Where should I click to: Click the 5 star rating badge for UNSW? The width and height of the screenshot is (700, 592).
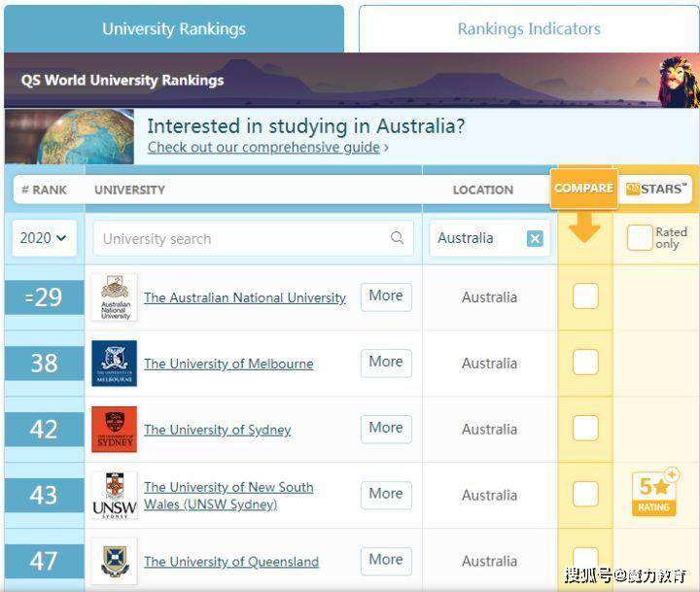point(655,493)
